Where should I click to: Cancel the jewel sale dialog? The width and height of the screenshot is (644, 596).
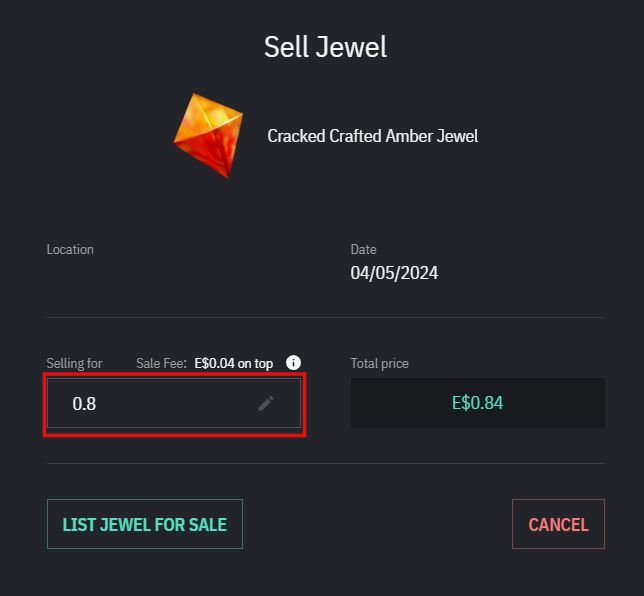[558, 524]
